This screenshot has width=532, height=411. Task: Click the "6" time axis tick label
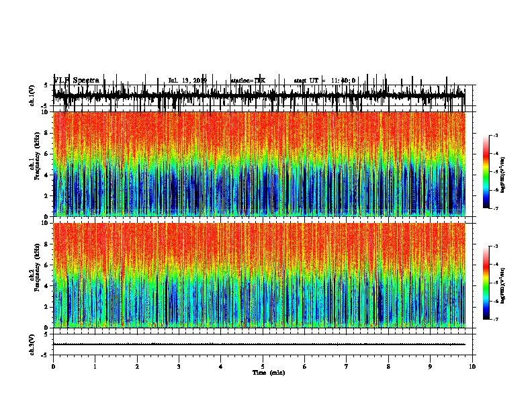[x=305, y=367]
